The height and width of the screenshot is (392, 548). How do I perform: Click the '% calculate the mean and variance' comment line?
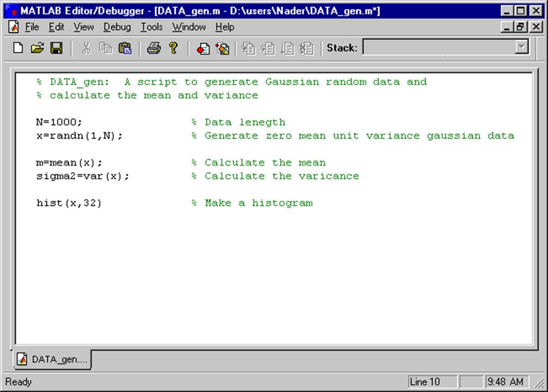click(147, 95)
